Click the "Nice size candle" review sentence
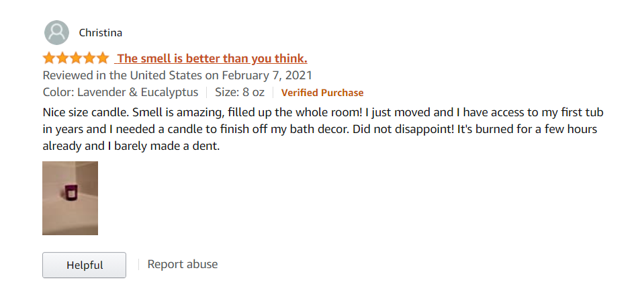 click(85, 112)
